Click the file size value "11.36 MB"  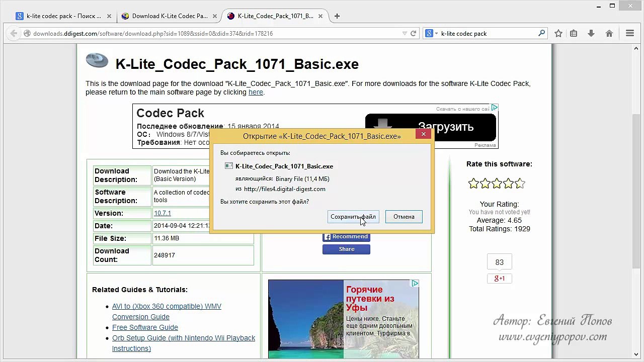pyautogui.click(x=167, y=238)
